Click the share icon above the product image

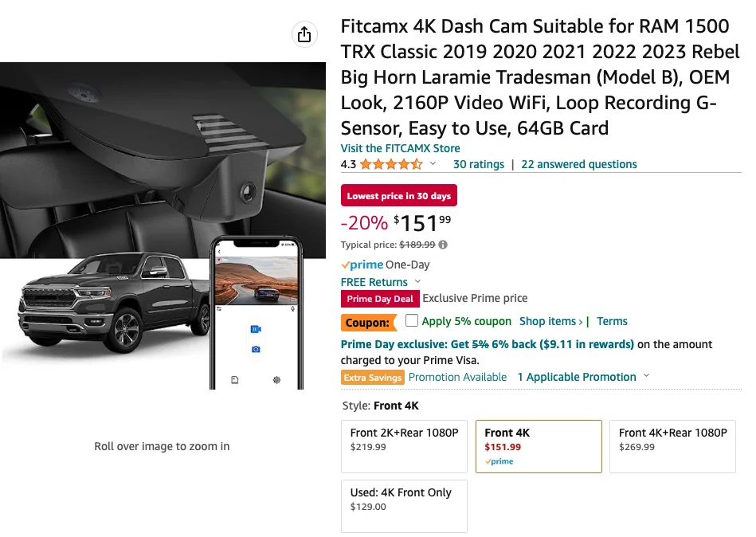coord(304,34)
